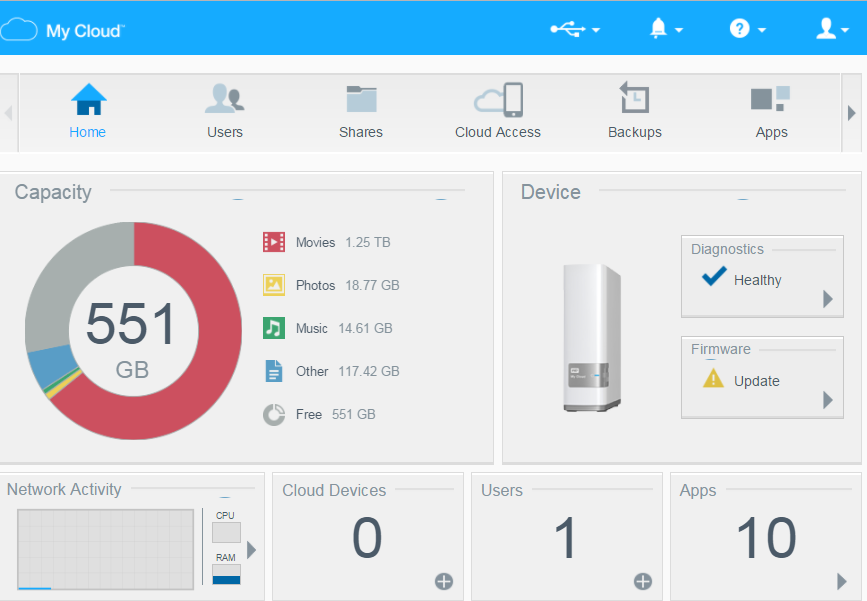Expand the Firmware panel arrow
The width and height of the screenshot is (867, 601).
[x=828, y=400]
